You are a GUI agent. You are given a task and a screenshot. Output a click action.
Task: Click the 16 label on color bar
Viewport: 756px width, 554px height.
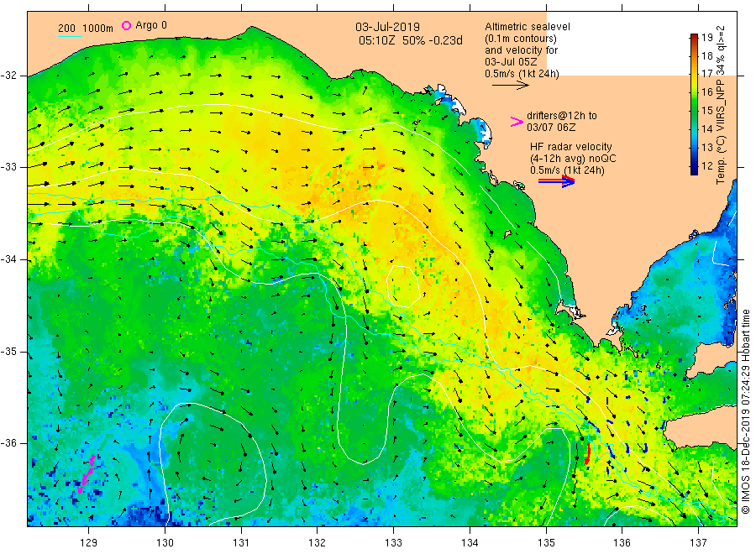click(706, 92)
